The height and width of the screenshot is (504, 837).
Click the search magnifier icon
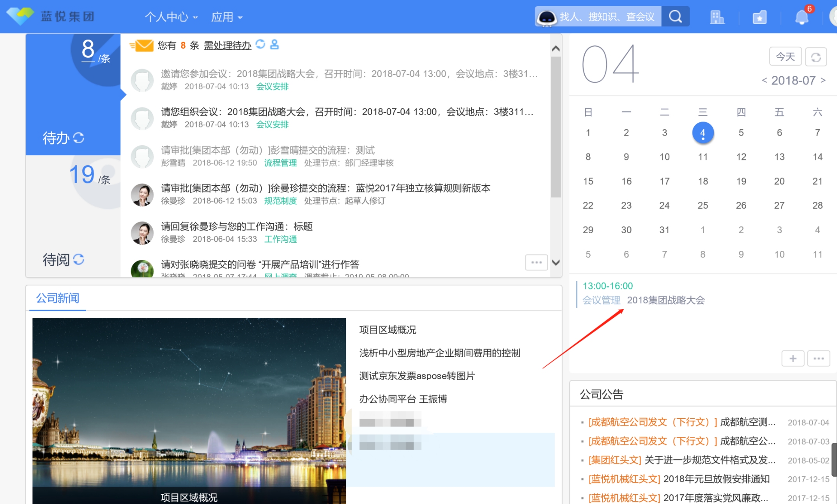tap(675, 17)
